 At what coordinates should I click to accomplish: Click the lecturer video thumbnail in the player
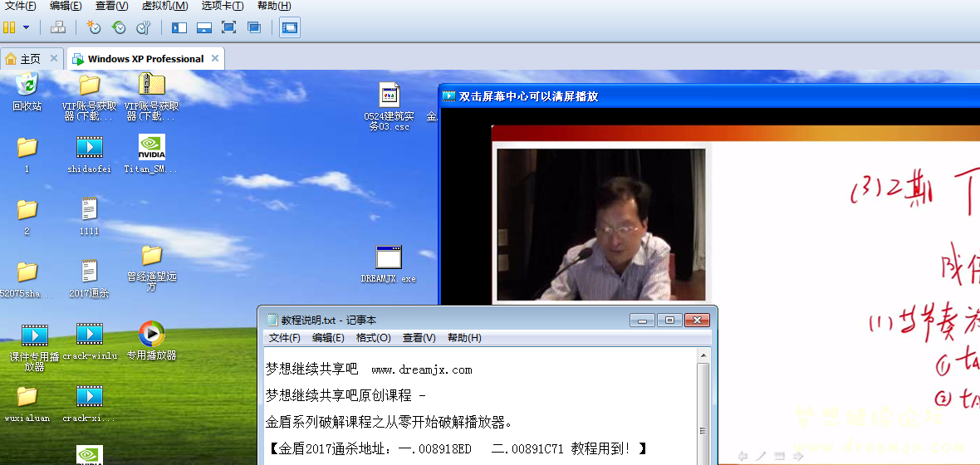pos(600,224)
